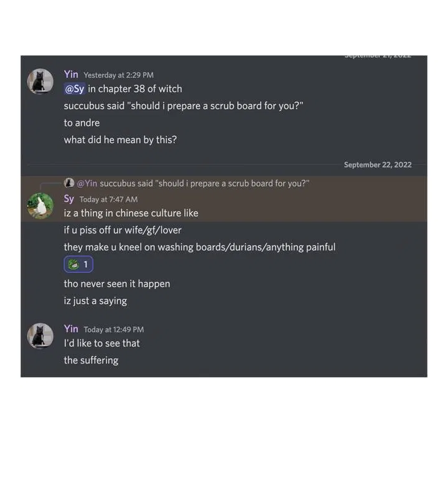Toggle the Pepe emoji reaction
This screenshot has width=448, height=477.
tap(78, 265)
